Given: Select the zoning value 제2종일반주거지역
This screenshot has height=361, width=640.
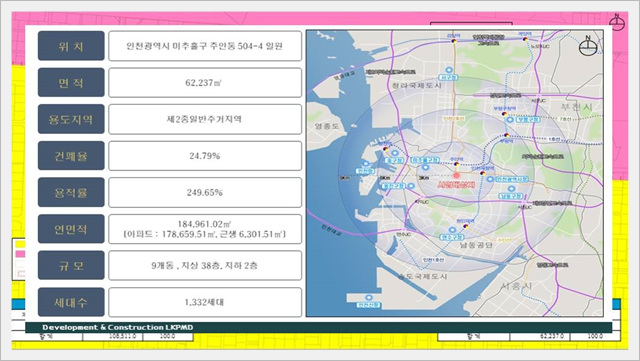Looking at the screenshot, I should (204, 119).
